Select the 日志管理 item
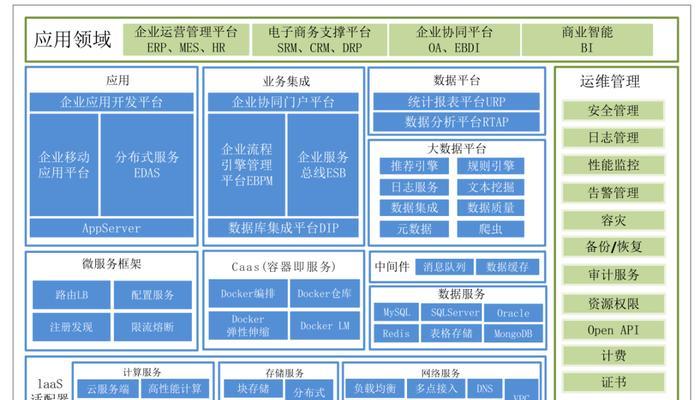 coord(613,138)
